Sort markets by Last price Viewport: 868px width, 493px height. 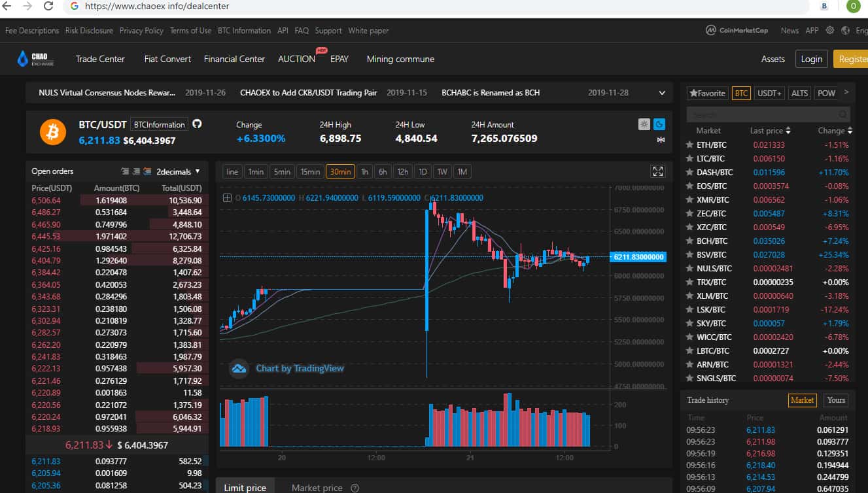click(770, 131)
